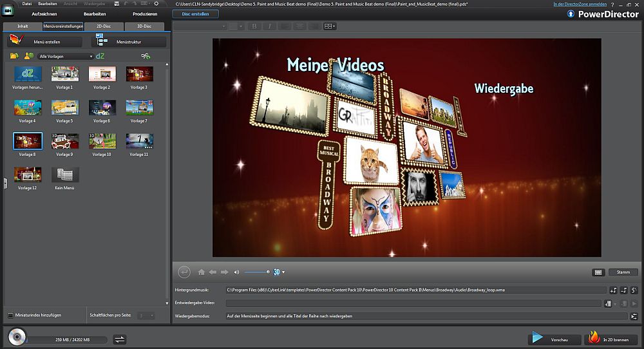Screen dimensions: 644x349
Task: Click the playback mode settings icon
Action: click(634, 317)
